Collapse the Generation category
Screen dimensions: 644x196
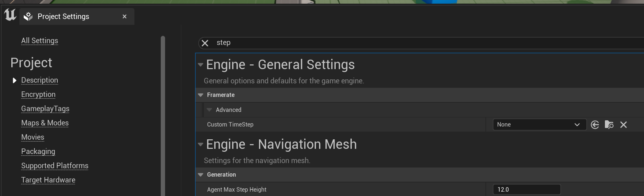coord(201,175)
